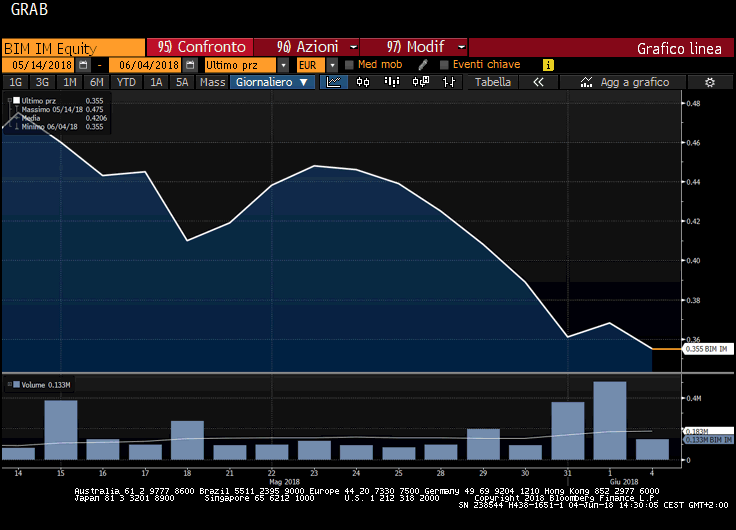Select the YTD time range tab

click(x=126, y=82)
